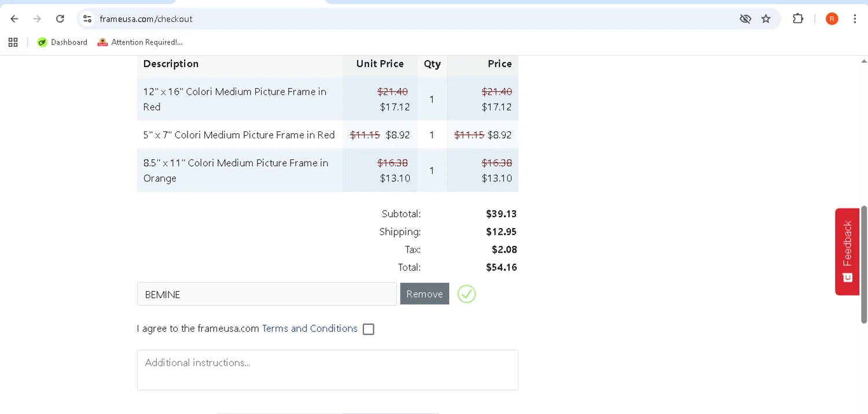Click the Total value $54.16
The height and width of the screenshot is (414, 868).
pyautogui.click(x=501, y=268)
